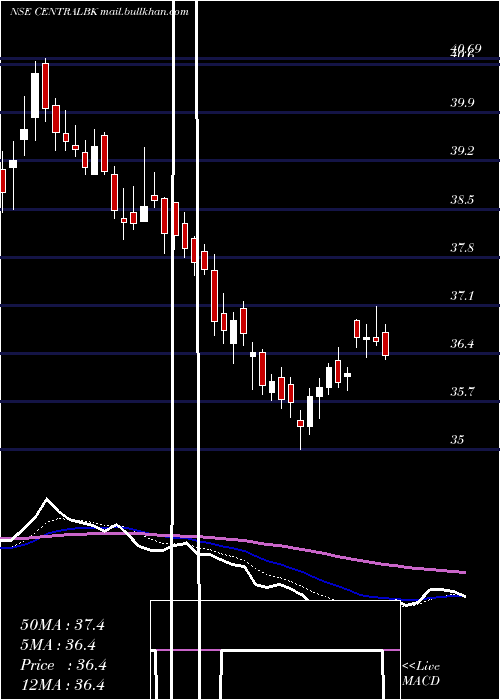
Task: Click the 36.4 price axis label
Action: (x=462, y=344)
